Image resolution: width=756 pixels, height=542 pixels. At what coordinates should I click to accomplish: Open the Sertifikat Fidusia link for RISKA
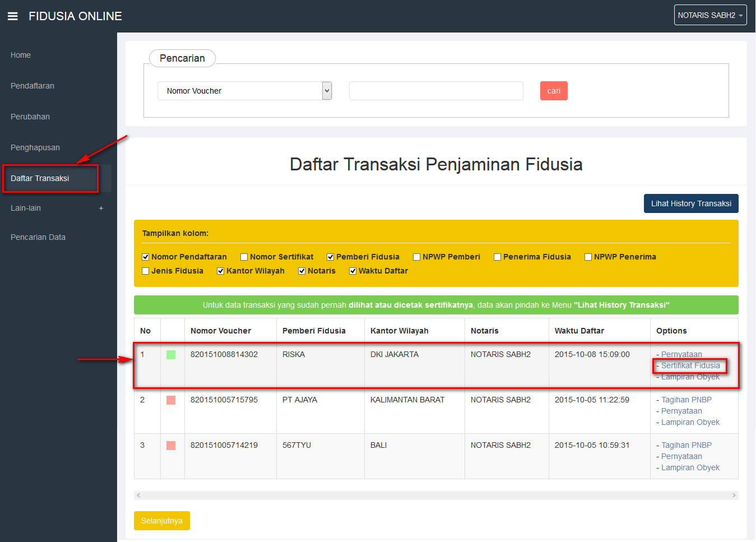click(x=690, y=365)
